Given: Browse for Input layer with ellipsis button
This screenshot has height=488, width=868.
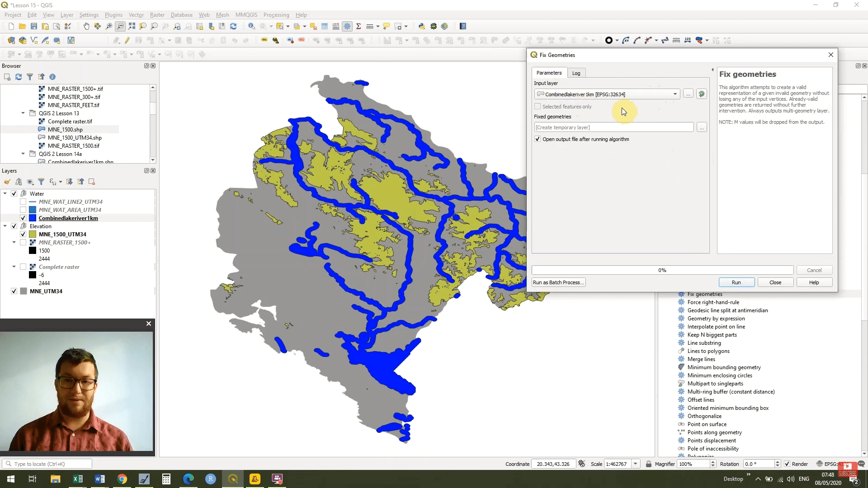Looking at the screenshot, I should pyautogui.click(x=688, y=94).
